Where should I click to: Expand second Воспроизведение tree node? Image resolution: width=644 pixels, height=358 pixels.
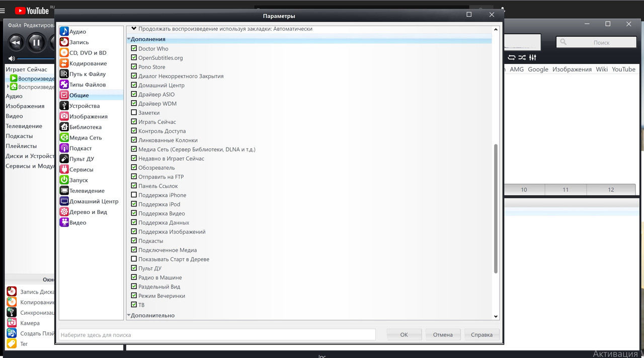coord(8,87)
